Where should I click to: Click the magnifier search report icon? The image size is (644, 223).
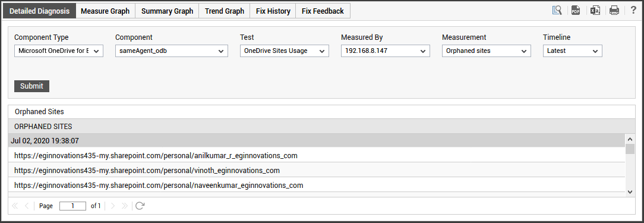point(557,11)
